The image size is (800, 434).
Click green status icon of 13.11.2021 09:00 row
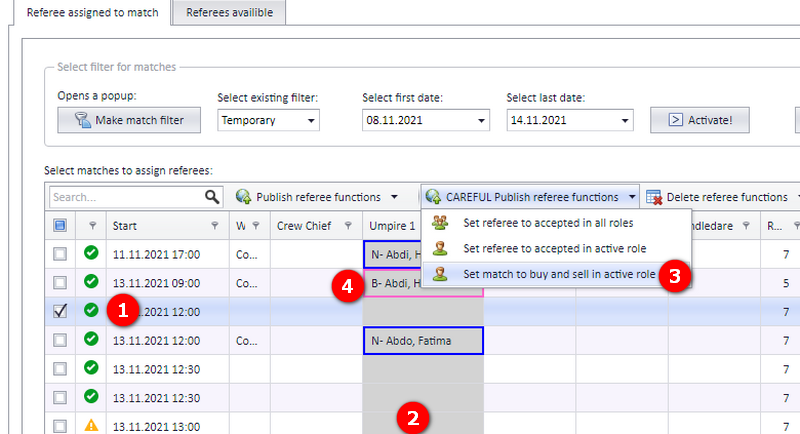click(91, 281)
